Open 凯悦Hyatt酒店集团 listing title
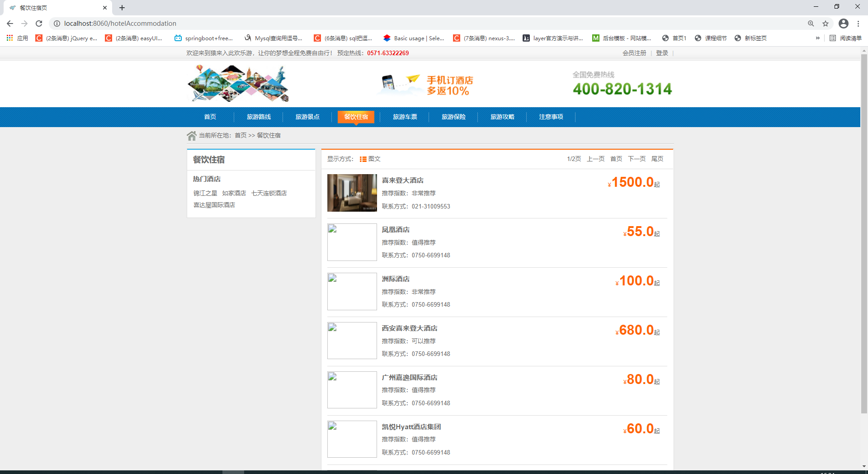Viewport: 868px width, 474px height. 411,427
